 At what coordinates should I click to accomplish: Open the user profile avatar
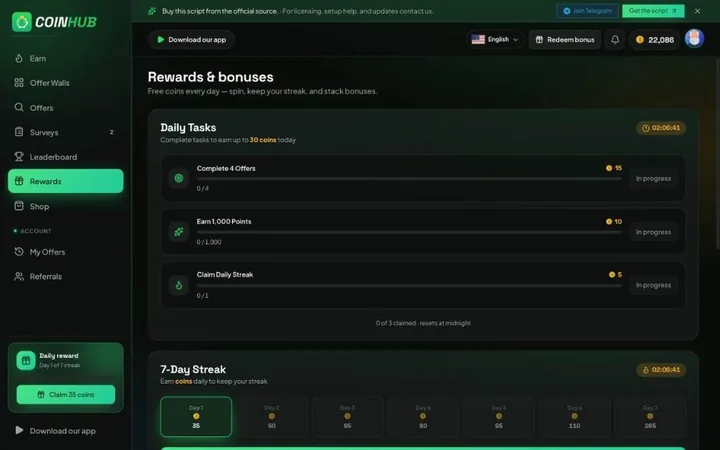coord(694,39)
